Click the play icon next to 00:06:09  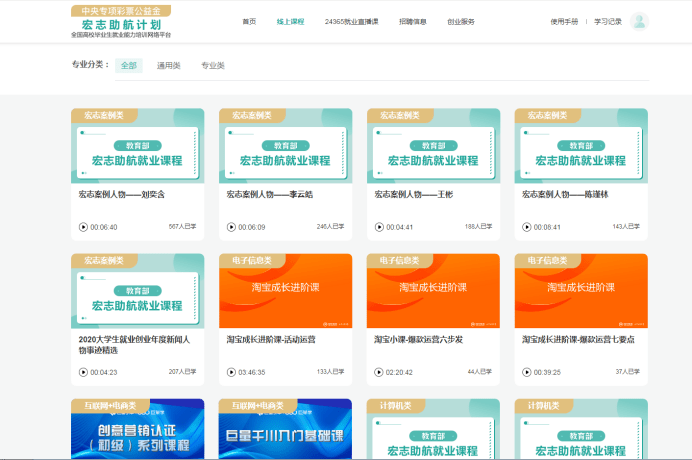tap(231, 227)
